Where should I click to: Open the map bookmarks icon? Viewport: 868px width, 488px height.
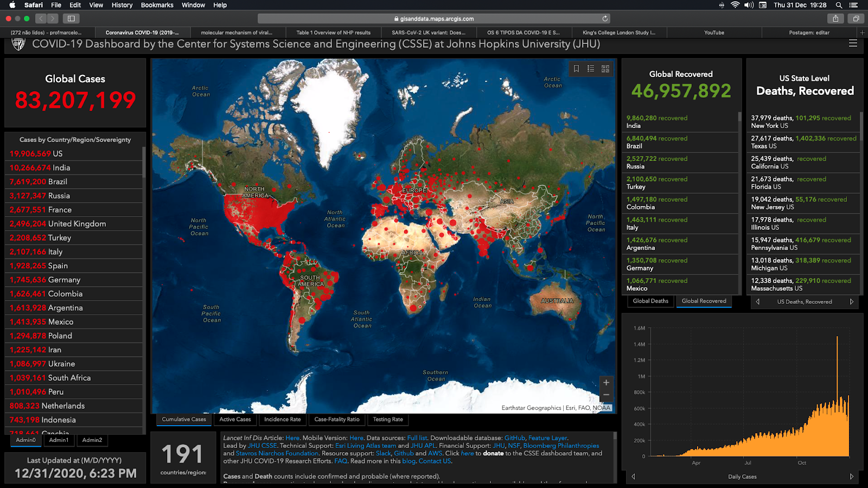(x=576, y=68)
